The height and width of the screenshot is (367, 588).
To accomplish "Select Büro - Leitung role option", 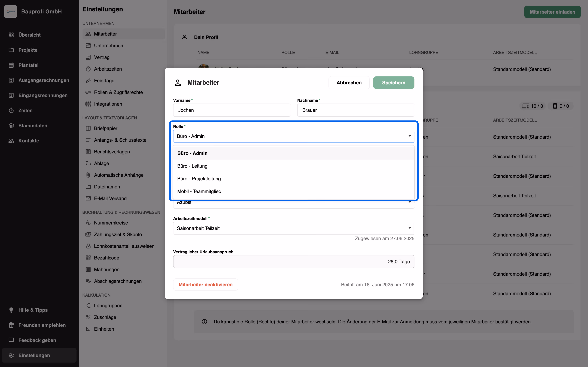I will point(192,166).
